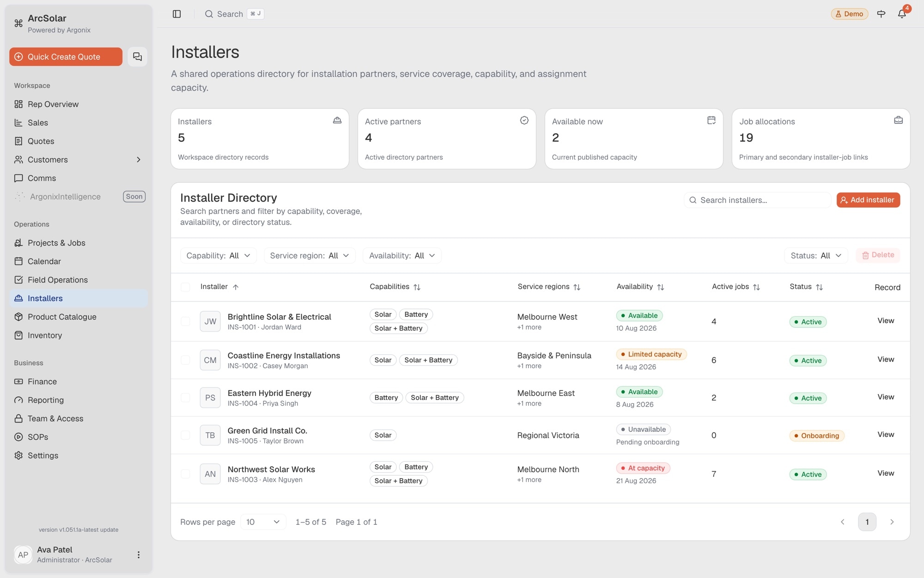Focus the Search installers field
Screen dimensions: 924x578
tap(757, 200)
